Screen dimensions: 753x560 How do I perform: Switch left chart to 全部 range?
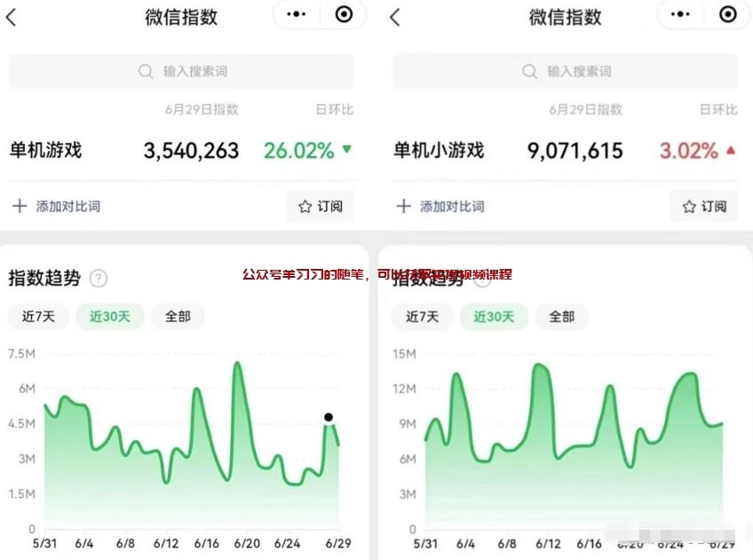point(178,317)
